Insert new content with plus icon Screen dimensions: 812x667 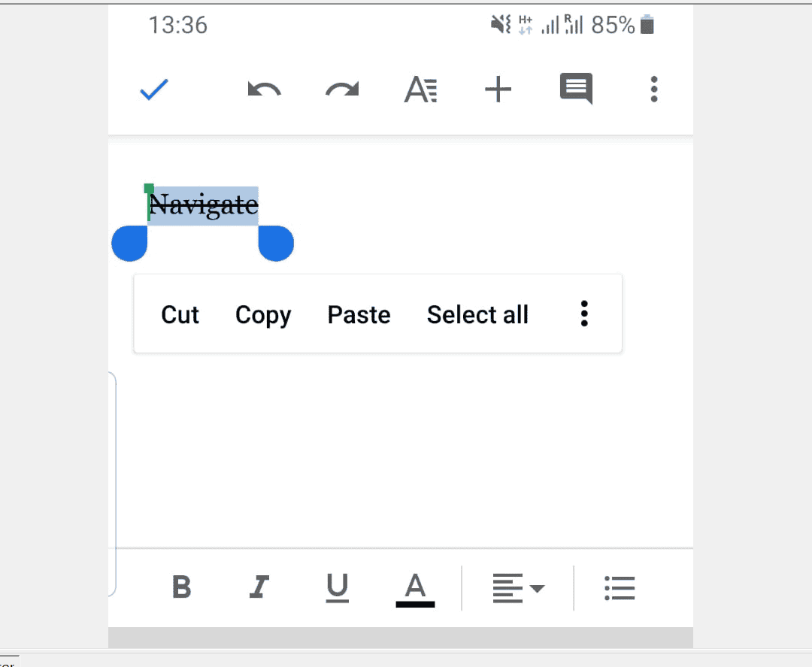point(498,89)
